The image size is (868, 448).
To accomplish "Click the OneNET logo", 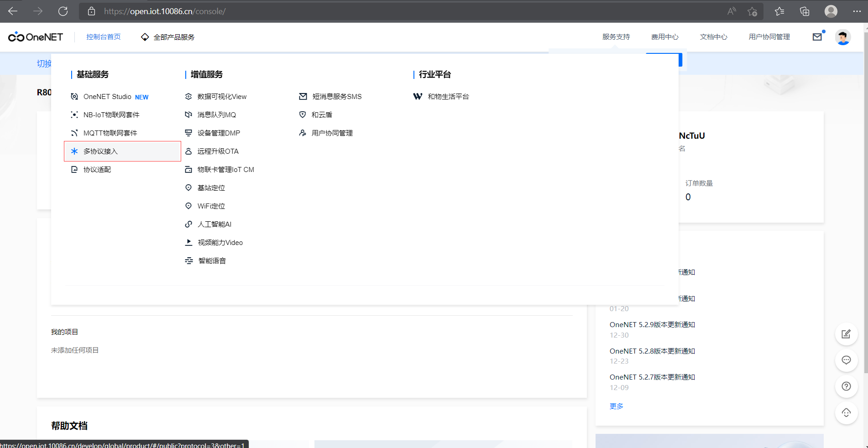I will pyautogui.click(x=36, y=37).
